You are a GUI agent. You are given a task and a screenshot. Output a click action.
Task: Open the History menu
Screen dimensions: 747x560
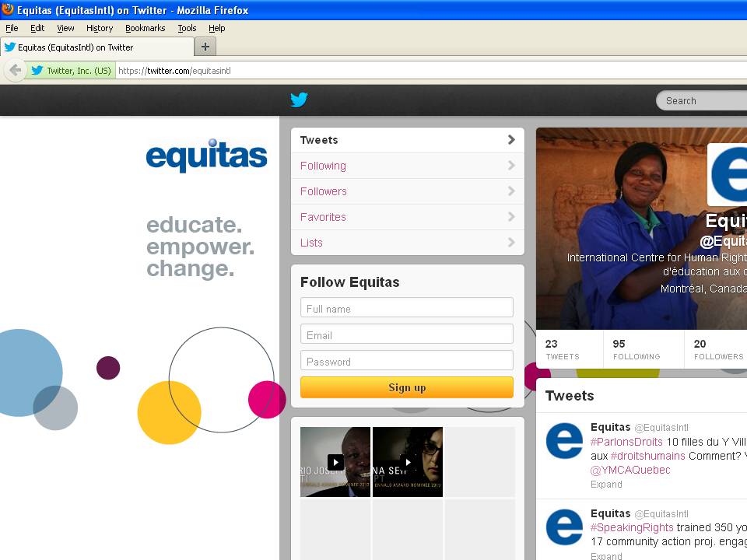click(100, 28)
